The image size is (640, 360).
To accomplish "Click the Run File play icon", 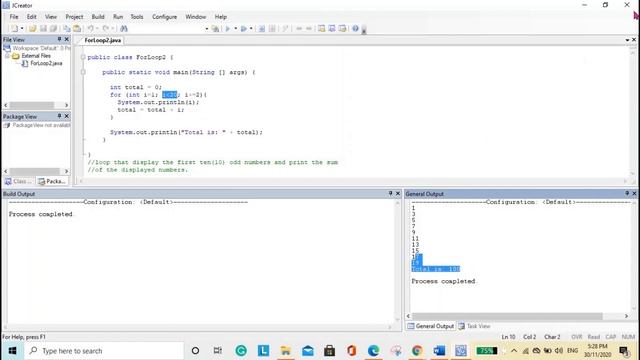I will pyautogui.click(x=244, y=29).
